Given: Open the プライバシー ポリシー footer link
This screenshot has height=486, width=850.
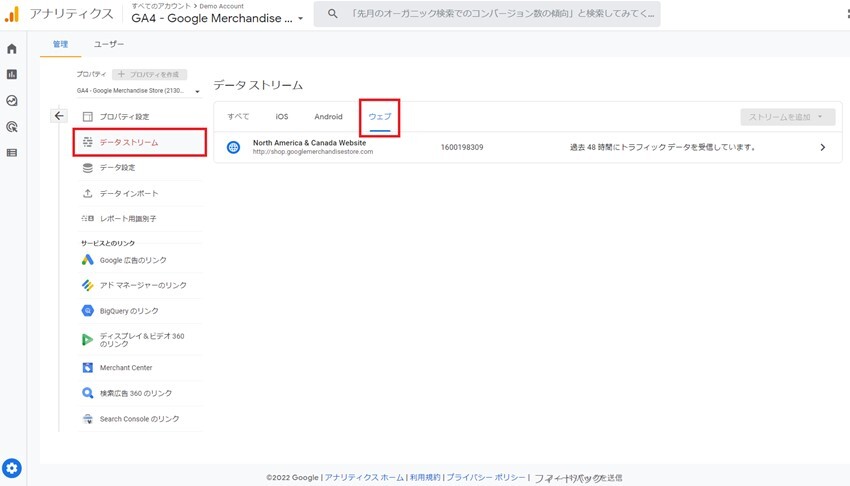Looking at the screenshot, I should click(x=485, y=478).
